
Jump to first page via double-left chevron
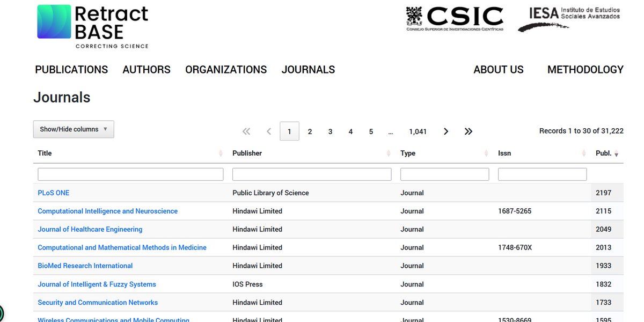click(x=246, y=131)
